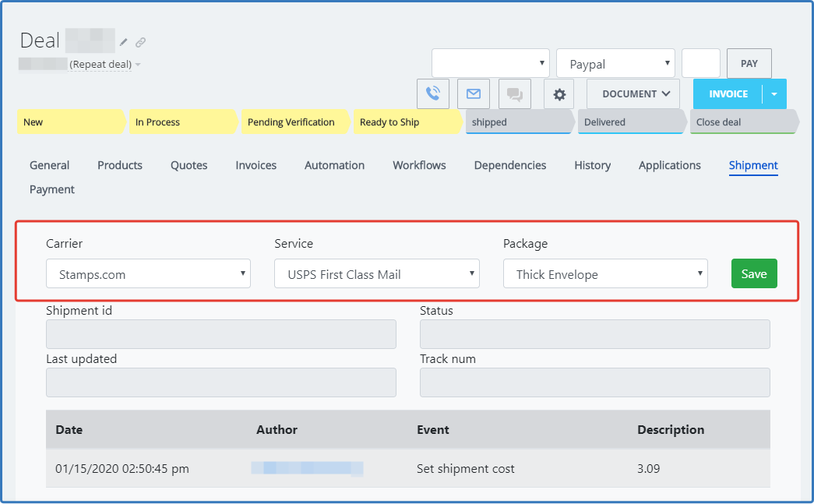Viewport: 814px width, 504px height.
Task: Save the shipment carrier settings
Action: [x=754, y=273]
